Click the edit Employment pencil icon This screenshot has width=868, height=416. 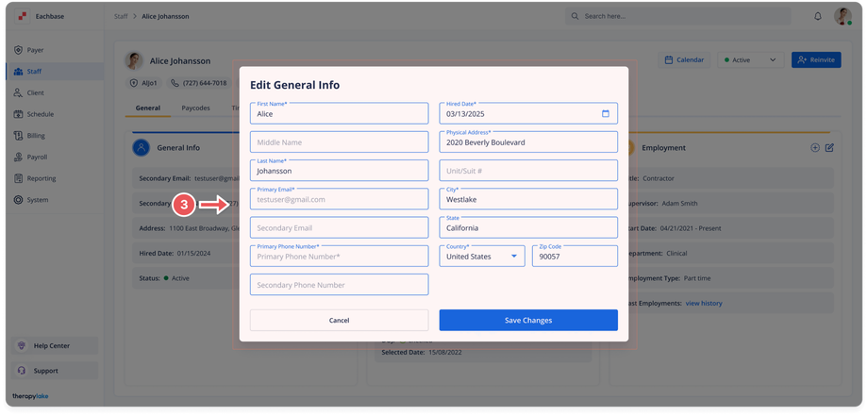[830, 148]
